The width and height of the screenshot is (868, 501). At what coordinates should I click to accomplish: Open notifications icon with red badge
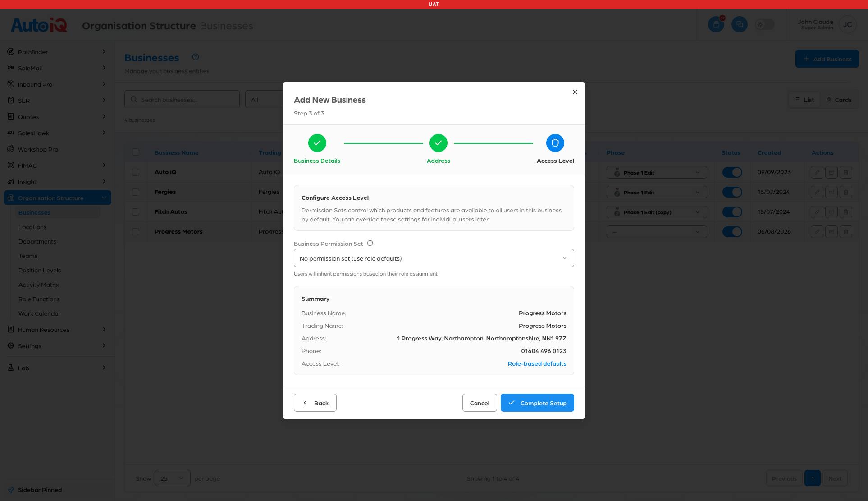pos(716,24)
